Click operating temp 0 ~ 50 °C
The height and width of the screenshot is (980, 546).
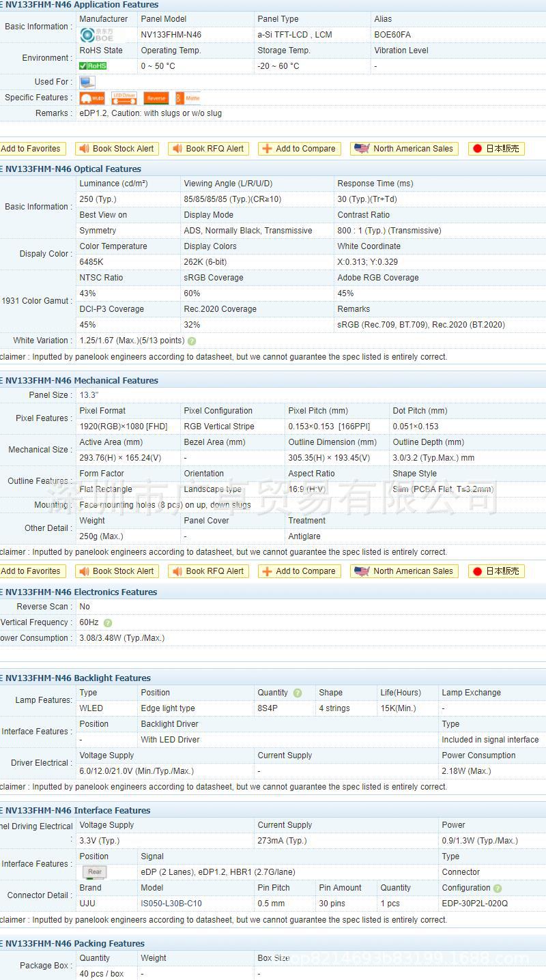158,66
